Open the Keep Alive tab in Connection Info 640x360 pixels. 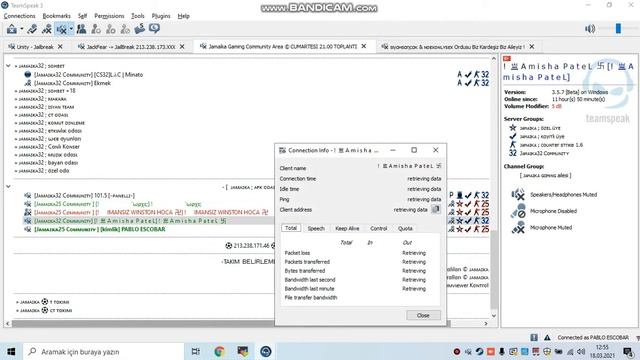point(347,229)
